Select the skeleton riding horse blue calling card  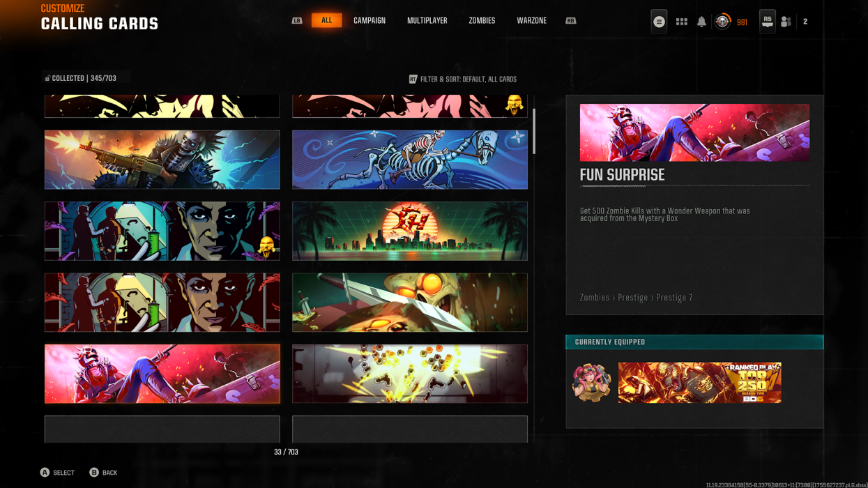[410, 160]
